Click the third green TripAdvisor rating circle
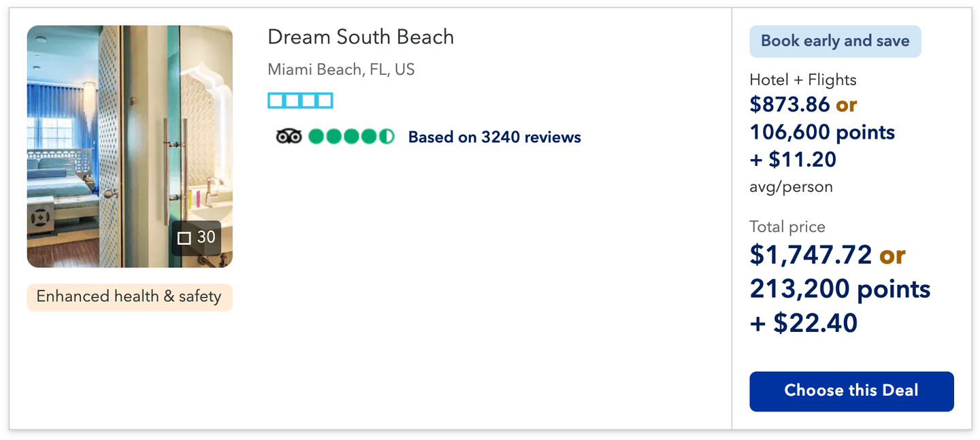The width and height of the screenshot is (980, 440). [351, 137]
